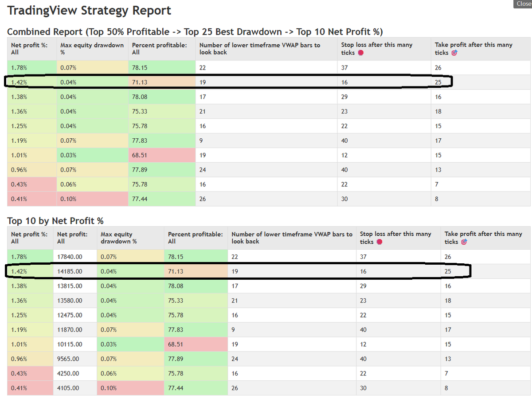The height and width of the screenshot is (399, 532).
Task: Click target icon in Top 10 table header
Action: click(464, 242)
